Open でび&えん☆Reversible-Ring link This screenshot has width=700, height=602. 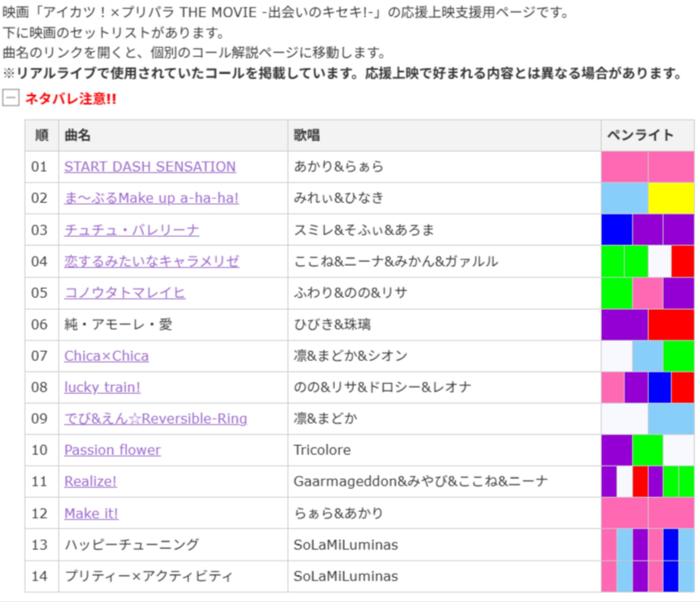[156, 419]
